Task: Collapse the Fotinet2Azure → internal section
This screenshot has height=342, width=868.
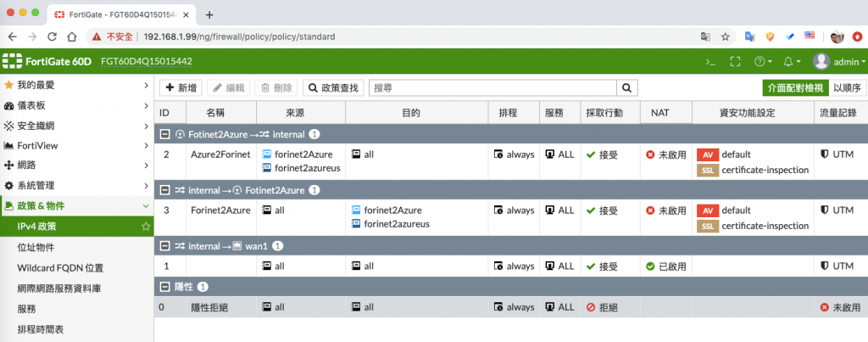Action: click(x=164, y=134)
